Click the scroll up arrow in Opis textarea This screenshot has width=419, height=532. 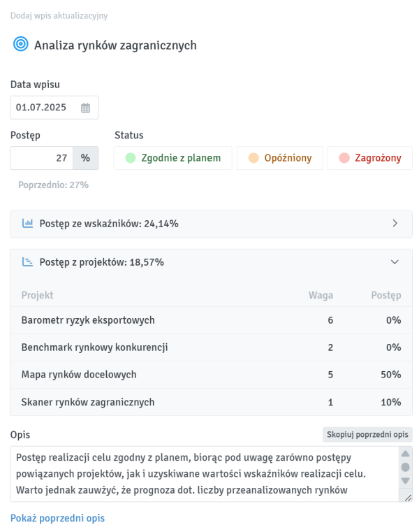405,454
